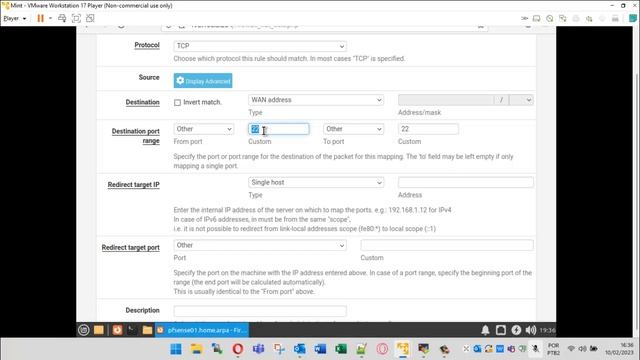Click the Mint panel clock
This screenshot has height=360, width=640.
547,330
